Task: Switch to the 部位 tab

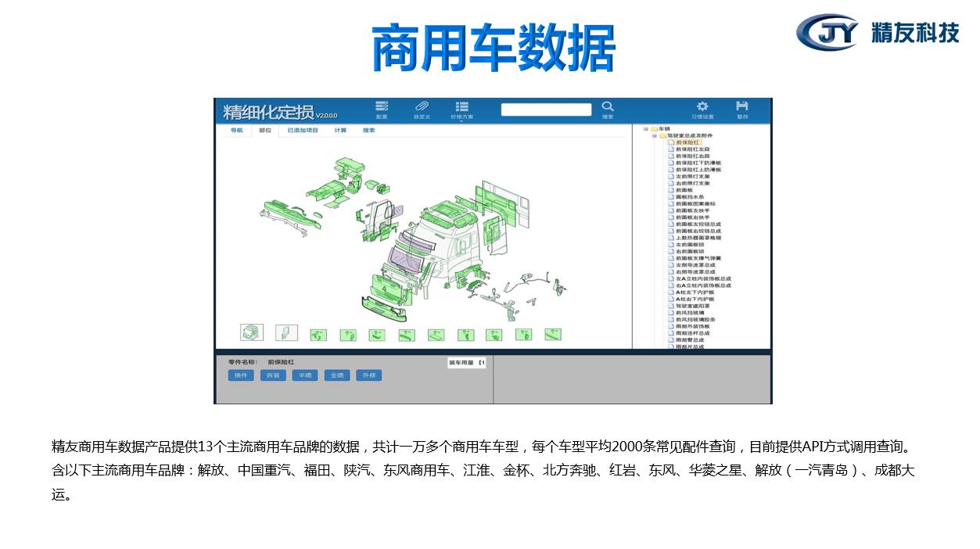Action: click(265, 131)
